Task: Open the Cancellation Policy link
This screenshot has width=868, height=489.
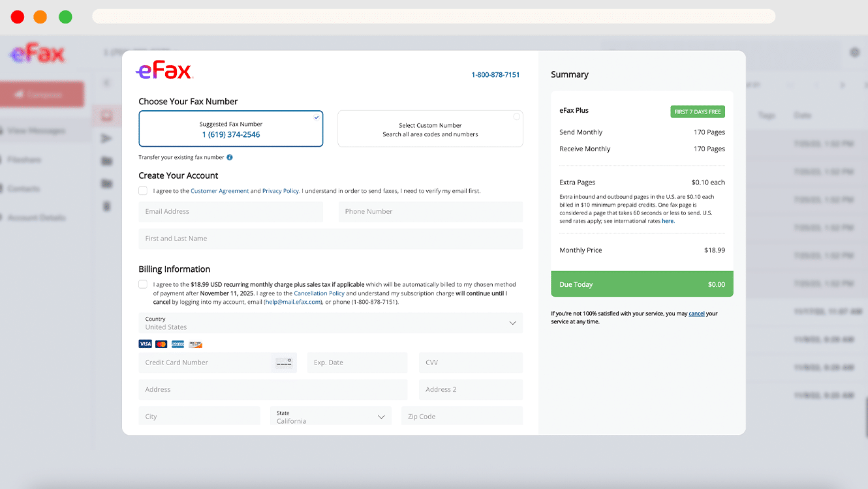Action: (319, 293)
